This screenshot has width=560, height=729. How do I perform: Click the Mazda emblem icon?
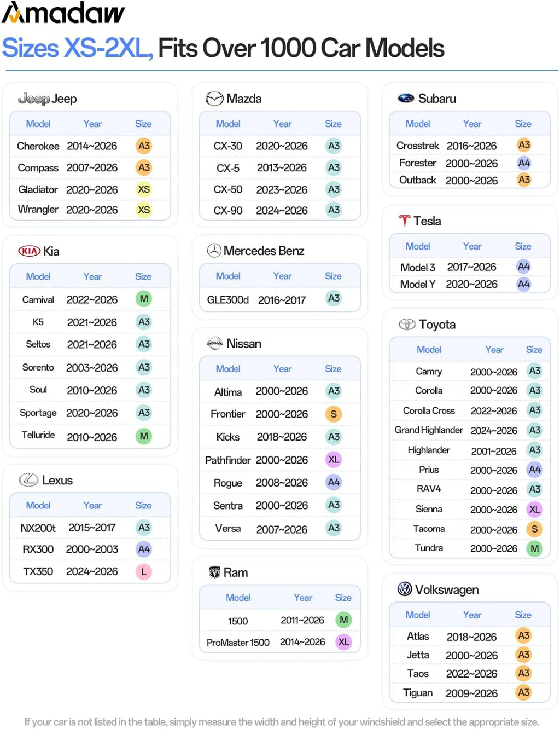214,99
